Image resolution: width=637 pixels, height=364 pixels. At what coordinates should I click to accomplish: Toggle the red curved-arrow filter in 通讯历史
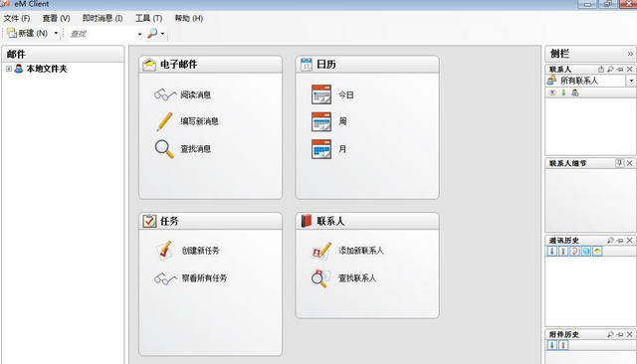pos(574,252)
